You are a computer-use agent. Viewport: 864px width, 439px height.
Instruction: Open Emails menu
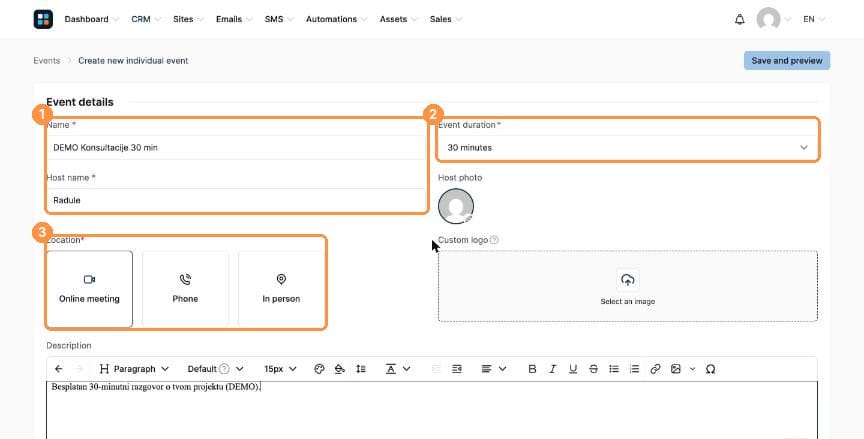click(234, 19)
